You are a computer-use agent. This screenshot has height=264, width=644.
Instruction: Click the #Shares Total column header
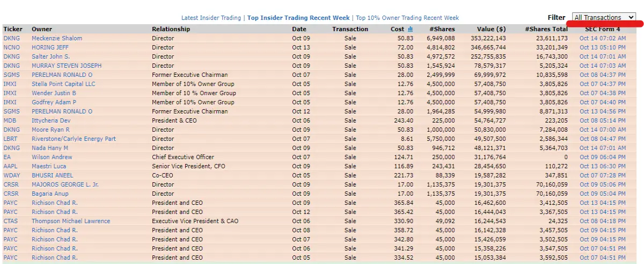[546, 29]
